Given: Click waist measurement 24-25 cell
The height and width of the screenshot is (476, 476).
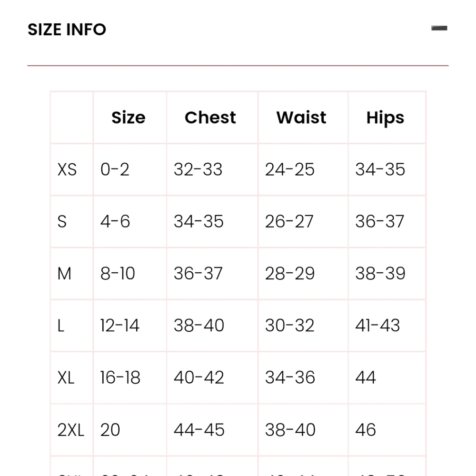Looking at the screenshot, I should coord(289,169).
